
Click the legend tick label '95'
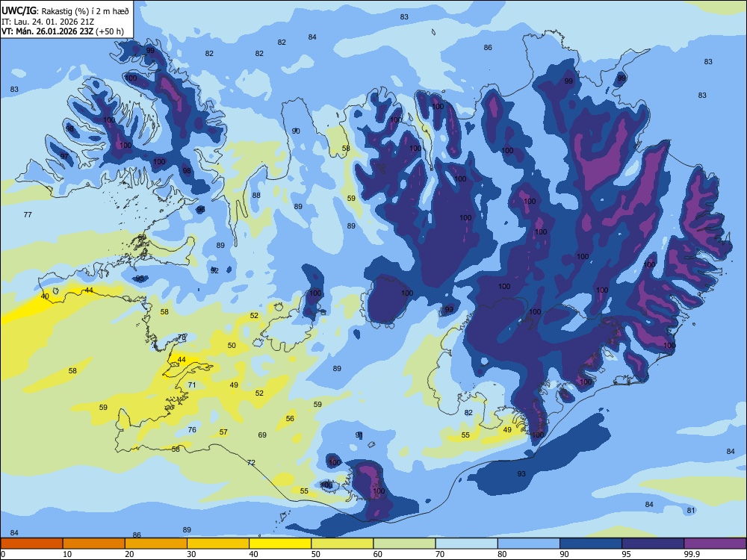[627, 554]
